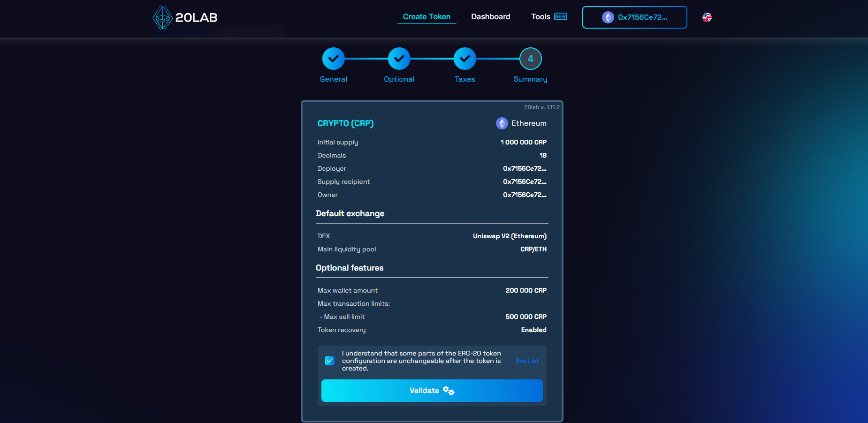The image size is (868, 423).
Task: Click the 20lab v. 1.11.2 version text
Action: 542,107
